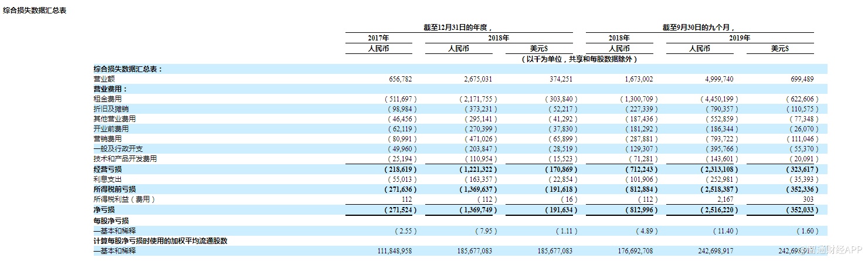Screen dimensions: 868x261
Task: Click the 截至12月31日的年度 header
Action: 457,27
